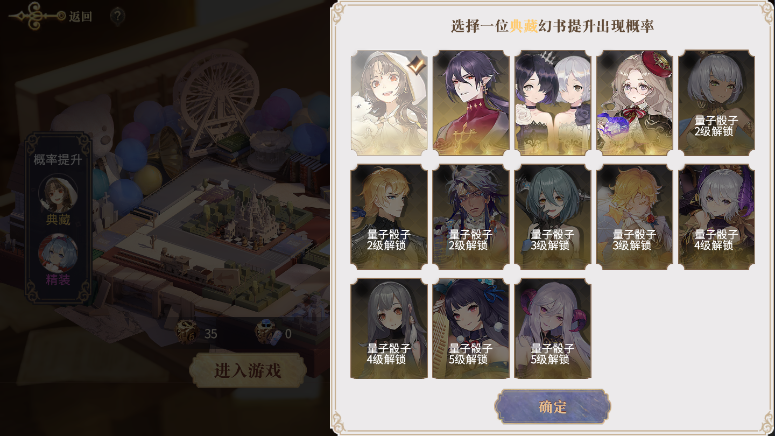The image size is (775, 436).
Task: Choose the sleeping blonde angel 3级解锁 card
Action: [635, 217]
